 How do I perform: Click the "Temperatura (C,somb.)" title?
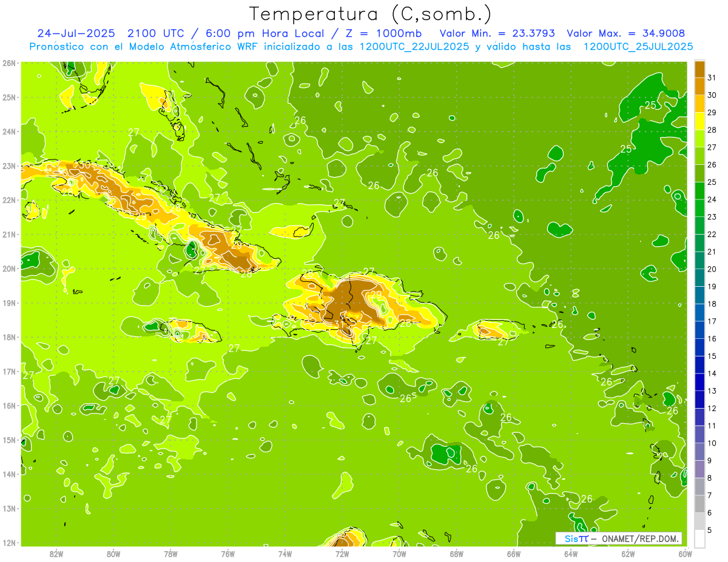(x=370, y=14)
